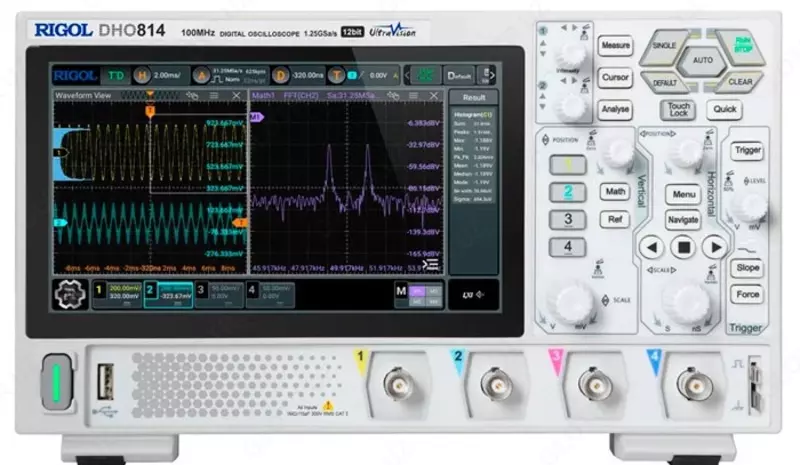The image size is (800, 465).
Task: Tap the horizontal timebase H icon
Action: click(x=141, y=75)
